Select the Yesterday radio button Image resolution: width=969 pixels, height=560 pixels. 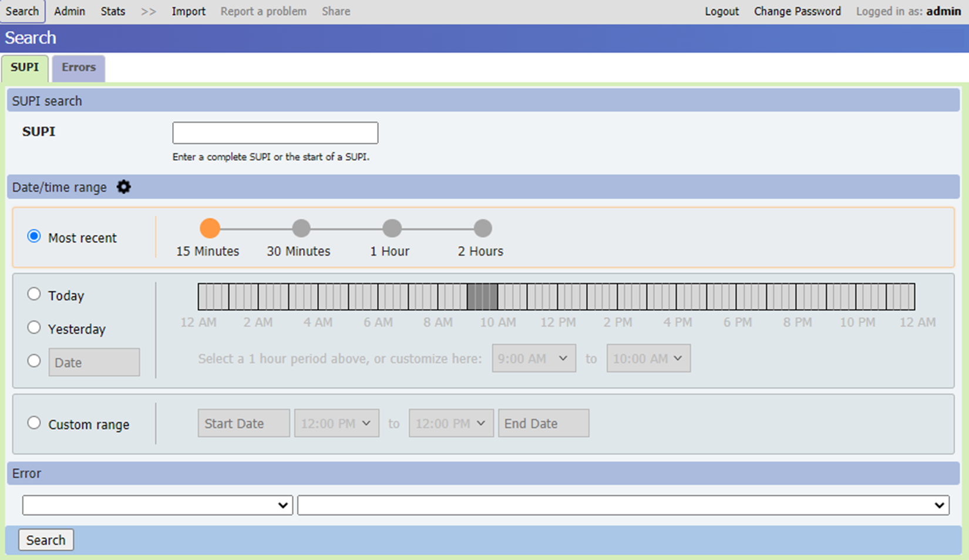click(x=34, y=327)
